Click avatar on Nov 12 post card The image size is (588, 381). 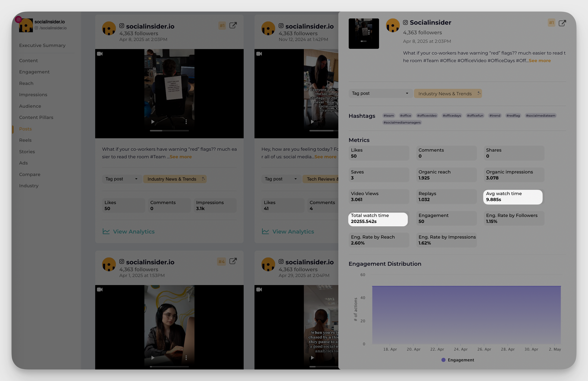pyautogui.click(x=268, y=29)
